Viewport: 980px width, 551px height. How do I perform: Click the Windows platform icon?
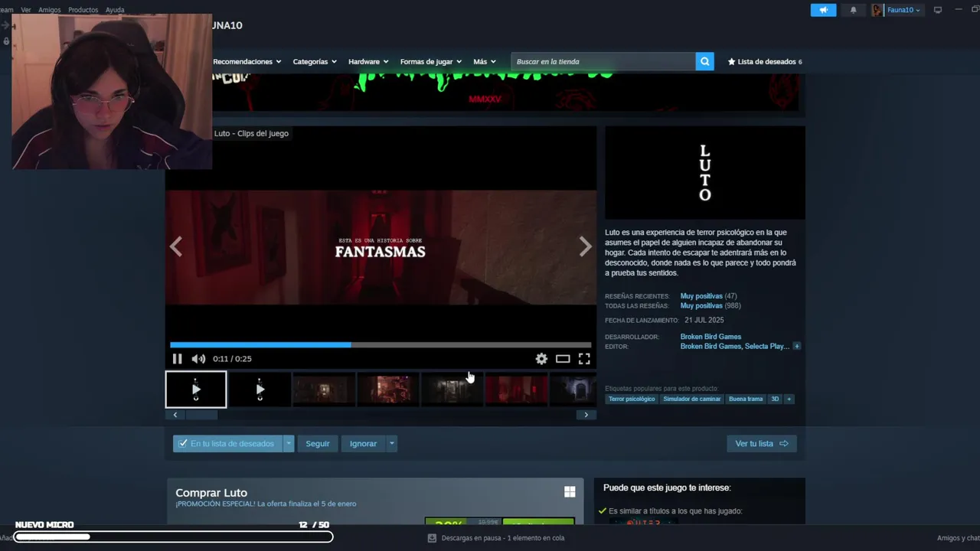[570, 492]
